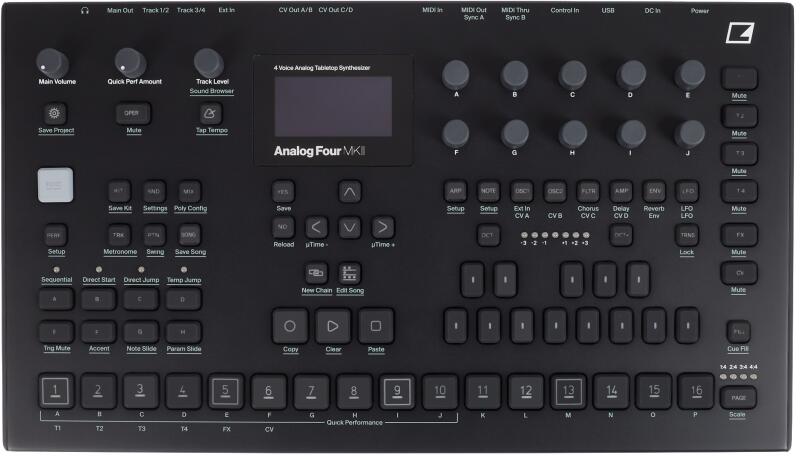Click the NO button labeled Reload
Viewport: 800px width, 458px height.
point(283,227)
